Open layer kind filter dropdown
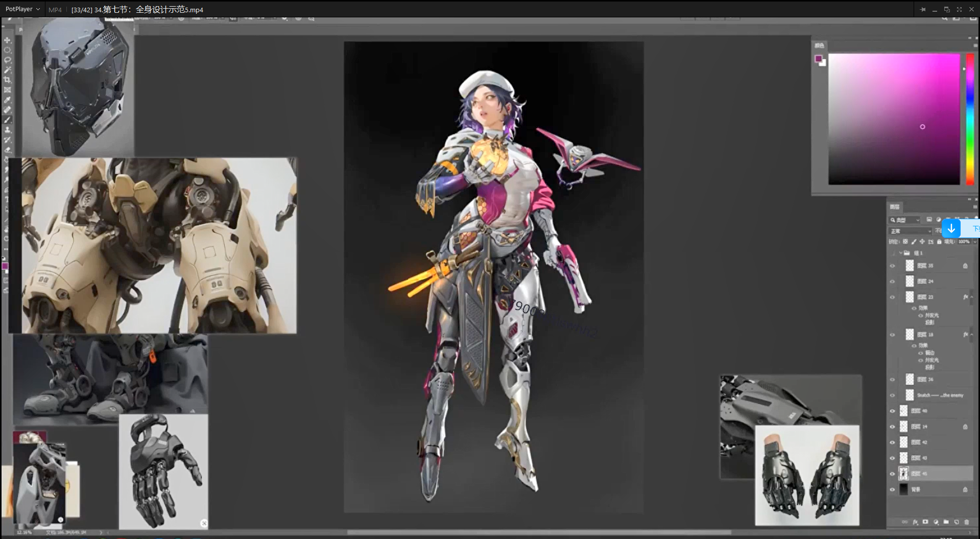The height and width of the screenshot is (539, 980). tap(905, 220)
